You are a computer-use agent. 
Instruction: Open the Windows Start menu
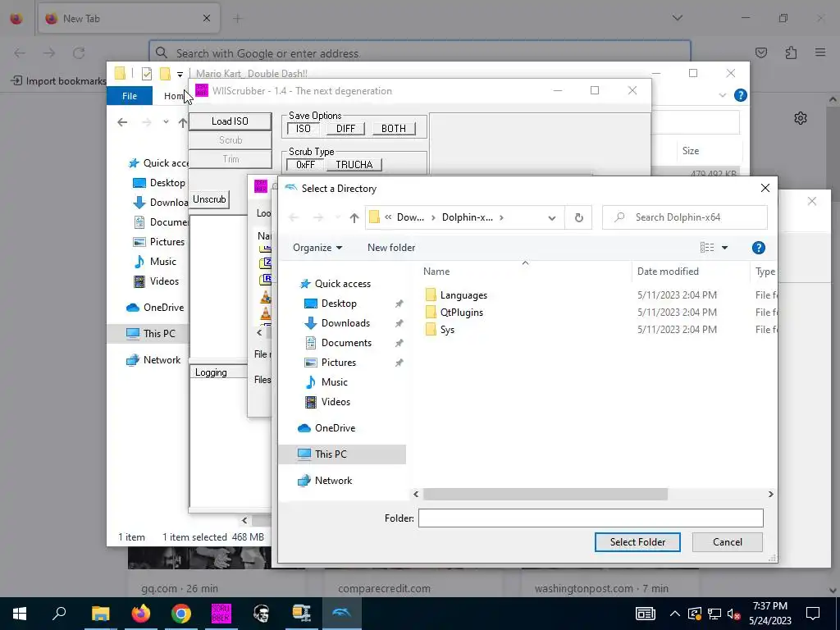(20, 614)
